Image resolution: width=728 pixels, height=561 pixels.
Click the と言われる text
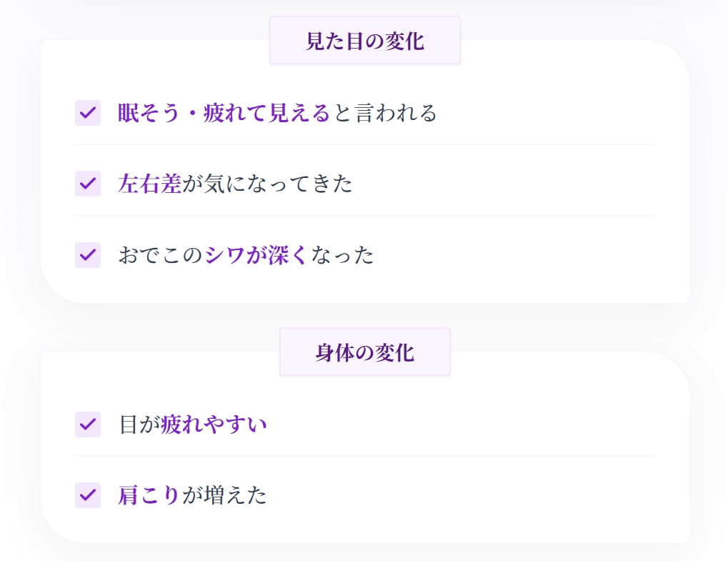pyautogui.click(x=384, y=113)
